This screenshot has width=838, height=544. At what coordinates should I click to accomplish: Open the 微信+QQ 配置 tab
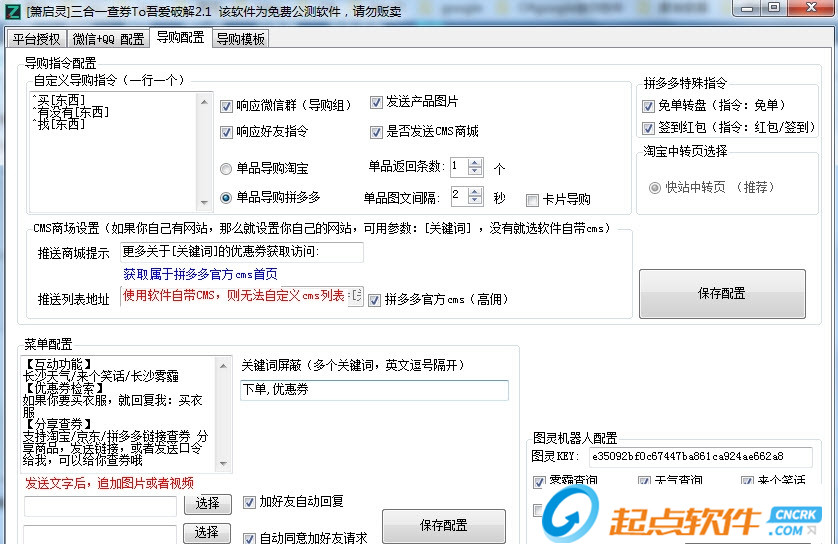point(108,39)
